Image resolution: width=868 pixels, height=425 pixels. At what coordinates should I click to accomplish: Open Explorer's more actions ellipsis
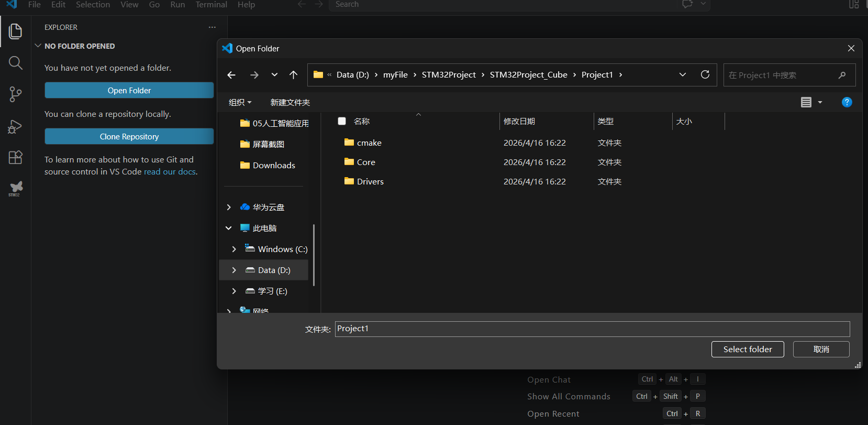tap(212, 27)
